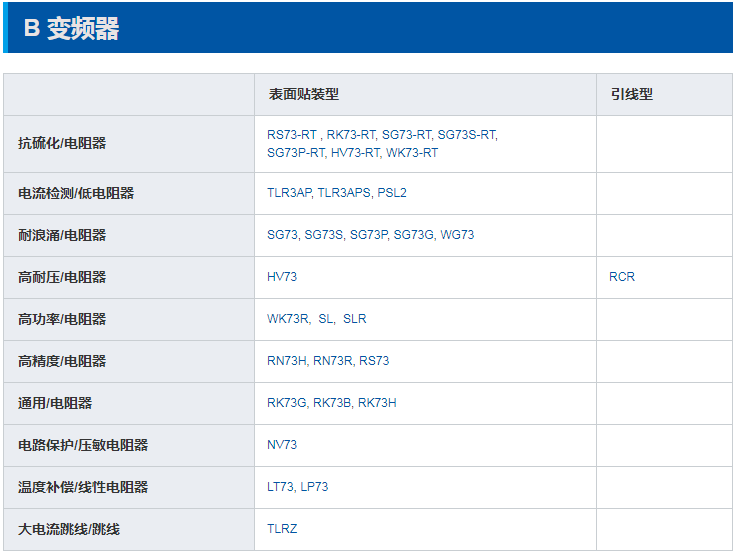The width and height of the screenshot is (736, 554).
Task: Click the 耐浪涌/电阻器 row label
Action: 62,235
